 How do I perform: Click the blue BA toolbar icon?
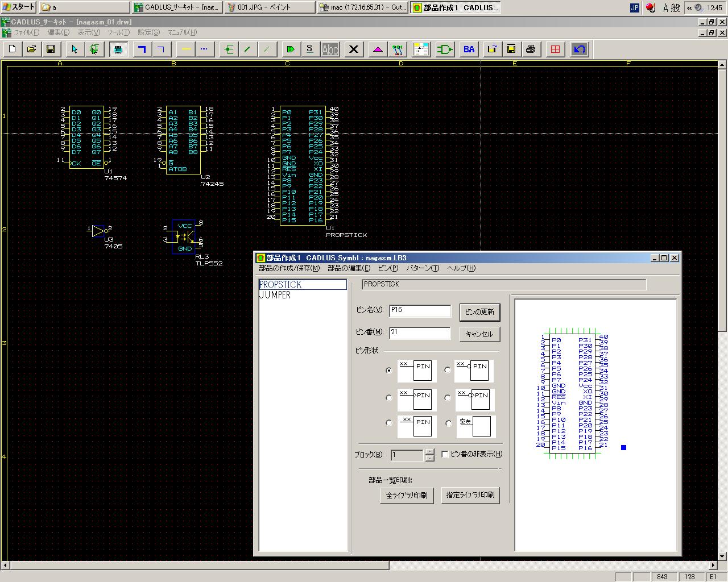pyautogui.click(x=469, y=49)
